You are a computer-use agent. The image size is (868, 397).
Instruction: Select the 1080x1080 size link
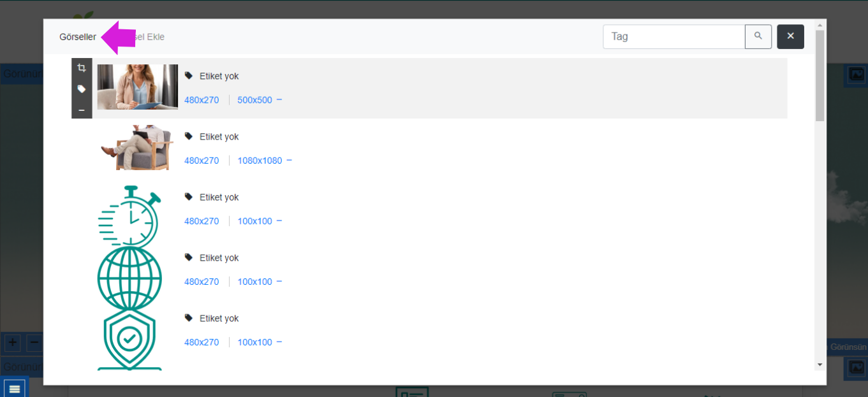coord(260,161)
